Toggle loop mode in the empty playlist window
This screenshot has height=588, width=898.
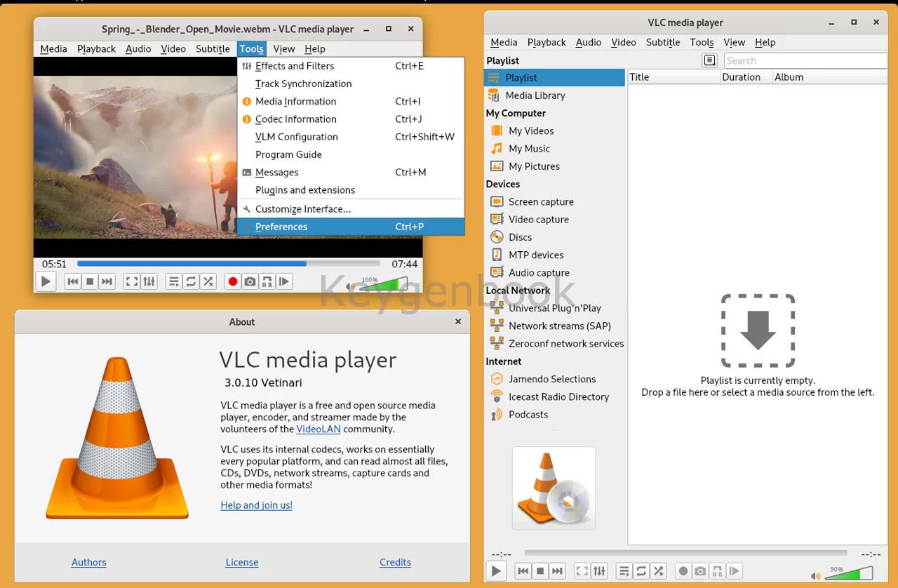641,571
